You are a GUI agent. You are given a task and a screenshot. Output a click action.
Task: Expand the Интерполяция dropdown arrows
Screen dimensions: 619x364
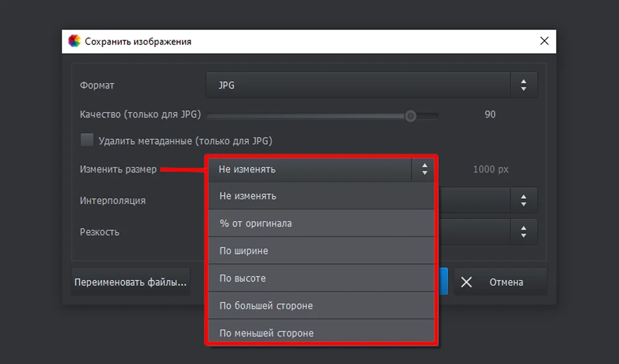coord(524,201)
